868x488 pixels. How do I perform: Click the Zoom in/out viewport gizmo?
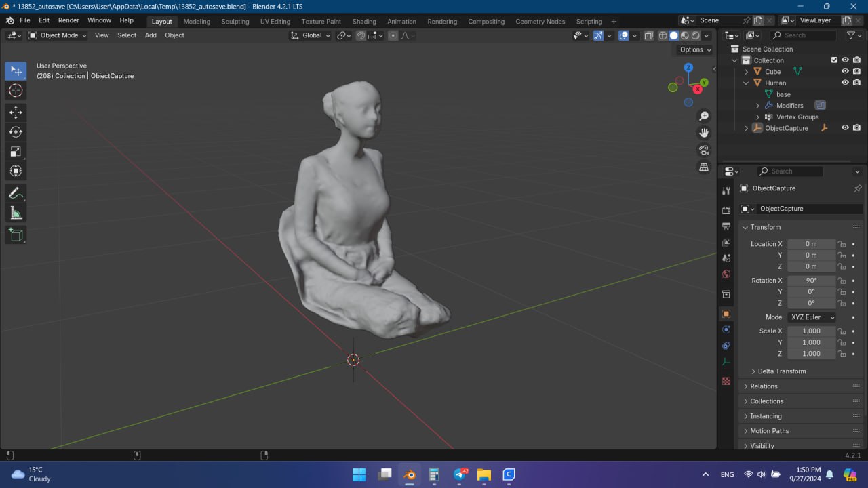tap(704, 116)
